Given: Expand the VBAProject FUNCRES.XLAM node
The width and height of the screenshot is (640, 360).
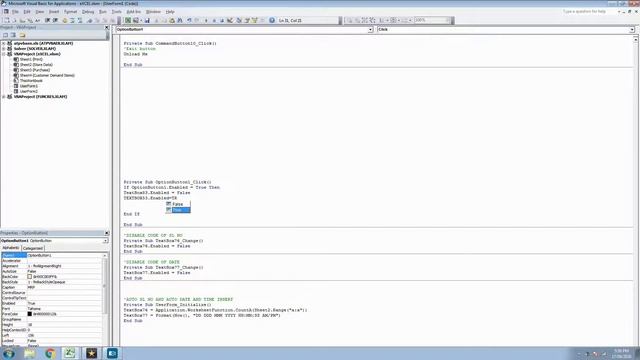Looking at the screenshot, I should tap(4, 97).
